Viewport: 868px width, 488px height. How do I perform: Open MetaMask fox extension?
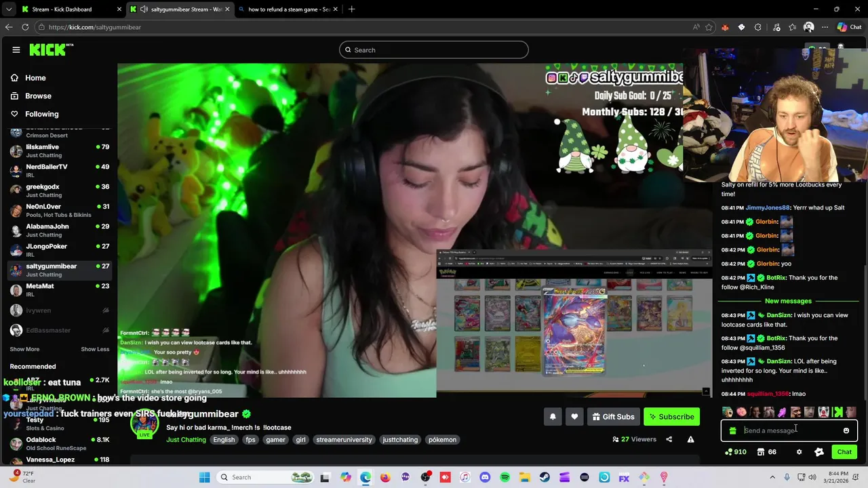[x=725, y=27]
